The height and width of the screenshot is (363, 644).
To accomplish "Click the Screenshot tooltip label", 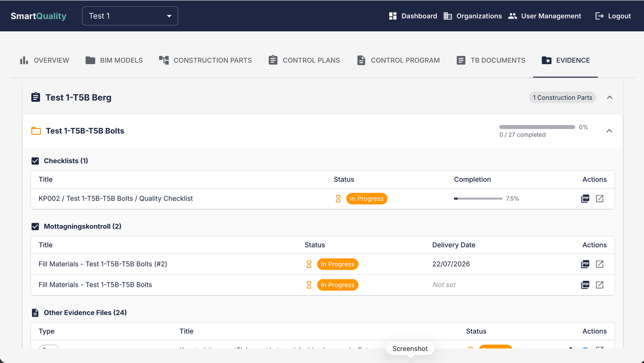I will [410, 349].
